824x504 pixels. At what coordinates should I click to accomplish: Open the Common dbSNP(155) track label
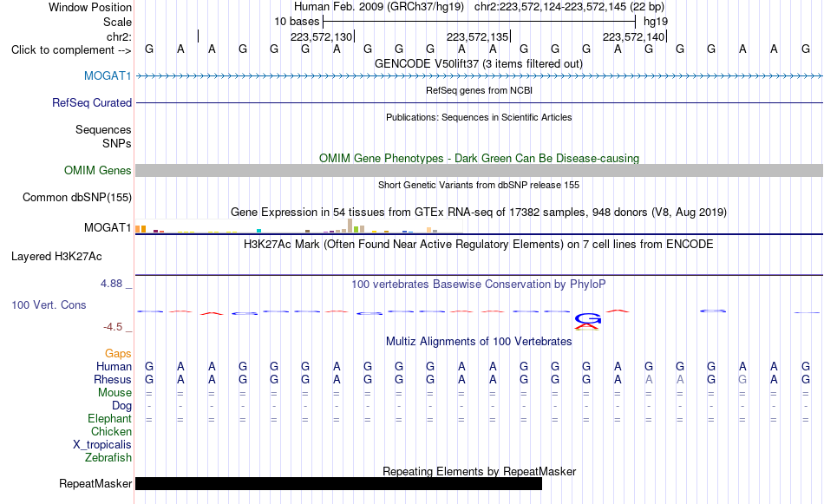(x=77, y=198)
